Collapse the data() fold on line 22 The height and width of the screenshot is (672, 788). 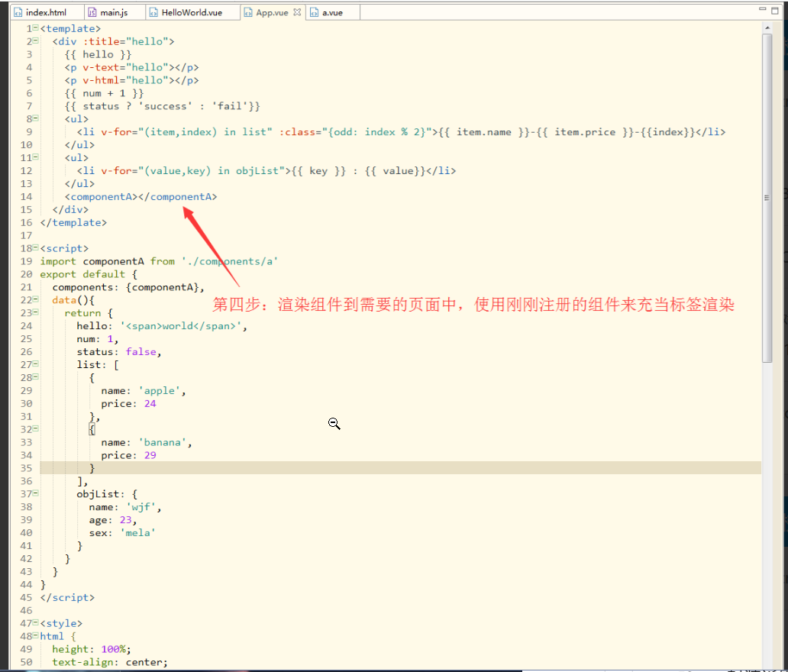(36, 299)
